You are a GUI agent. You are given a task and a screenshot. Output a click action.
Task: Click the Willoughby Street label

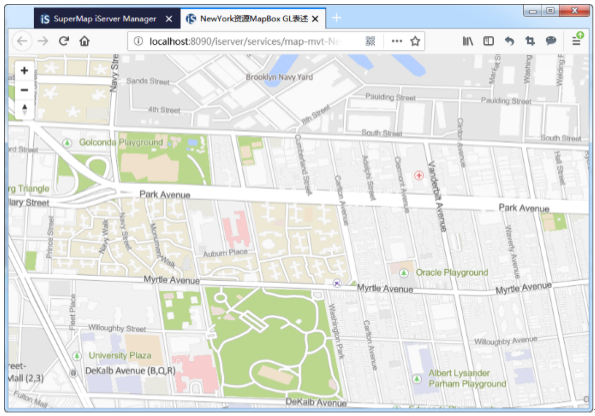pyautogui.click(x=117, y=328)
